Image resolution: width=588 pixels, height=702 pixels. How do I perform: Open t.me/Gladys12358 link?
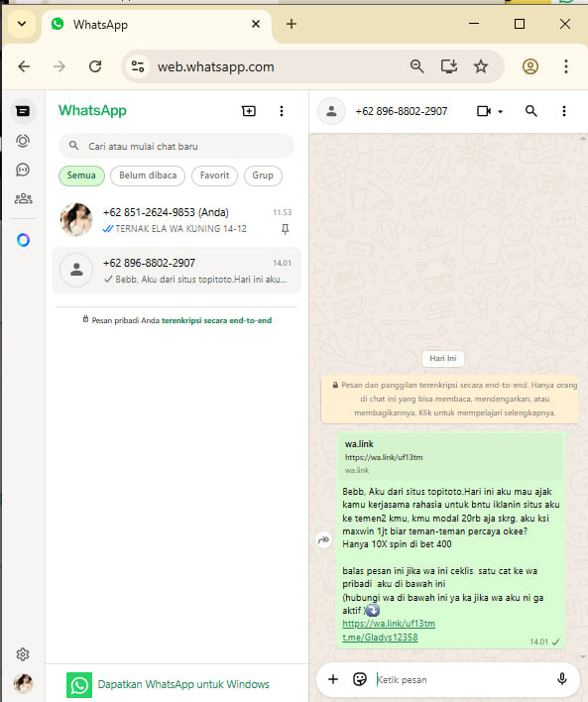point(380,638)
